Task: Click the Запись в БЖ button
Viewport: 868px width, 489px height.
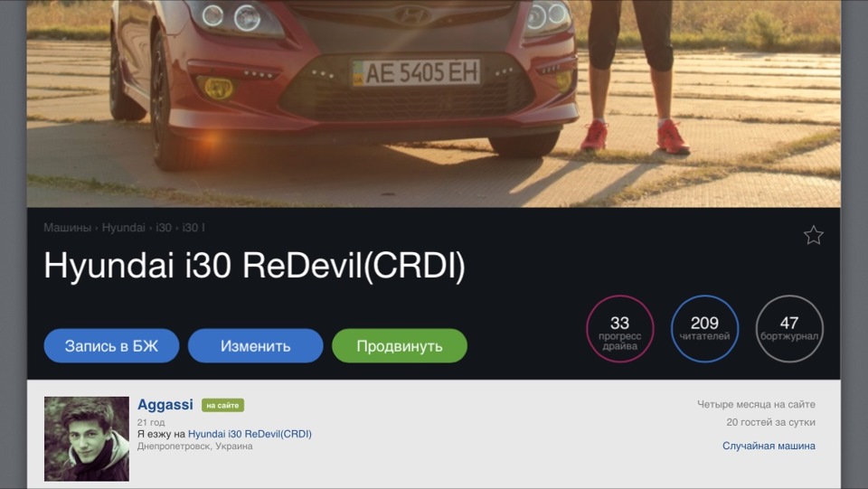Action: click(x=111, y=345)
